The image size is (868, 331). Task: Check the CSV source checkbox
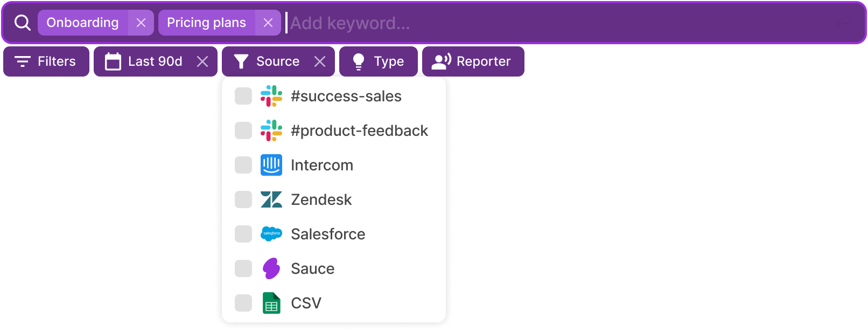pos(243,303)
